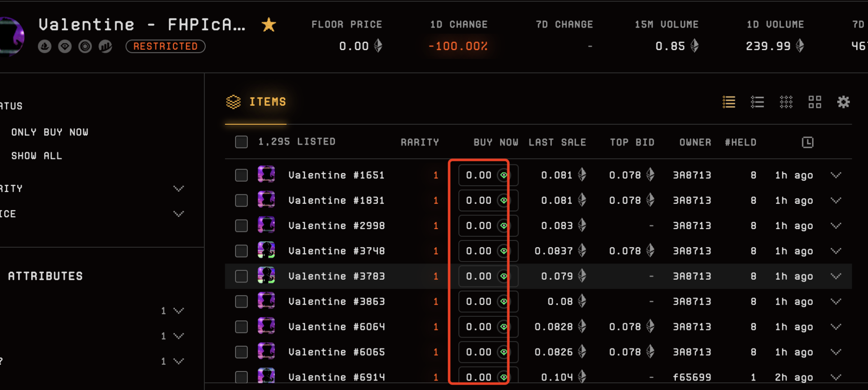The width and height of the screenshot is (868, 390).
Task: Expand the Price filter chevron in sidebar
Action: [179, 214]
